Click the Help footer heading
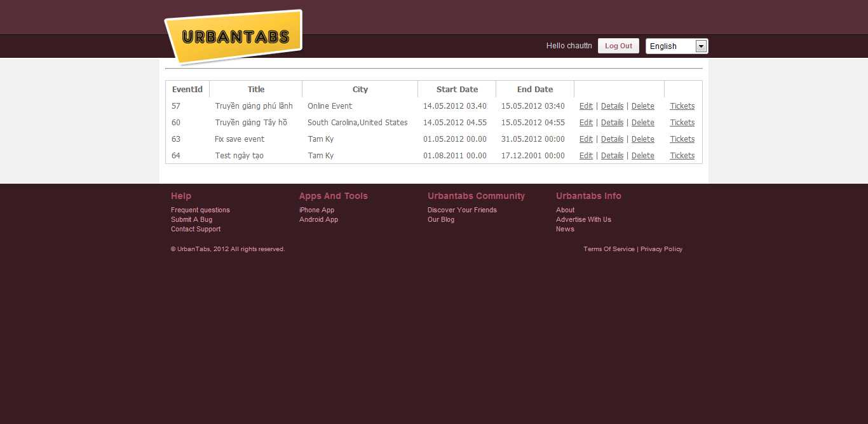 181,196
